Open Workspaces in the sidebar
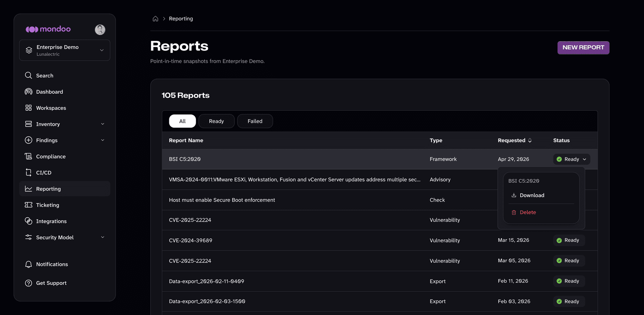The width and height of the screenshot is (644, 315). click(x=65, y=108)
